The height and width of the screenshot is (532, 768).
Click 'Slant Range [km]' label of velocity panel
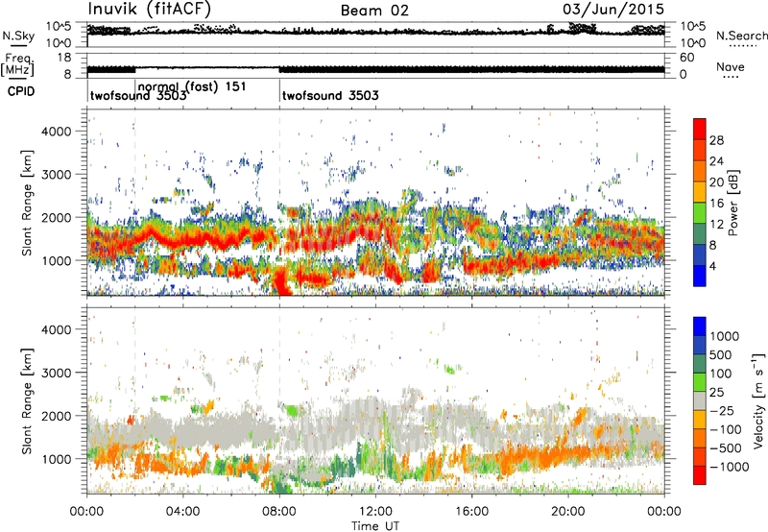(x=27, y=400)
